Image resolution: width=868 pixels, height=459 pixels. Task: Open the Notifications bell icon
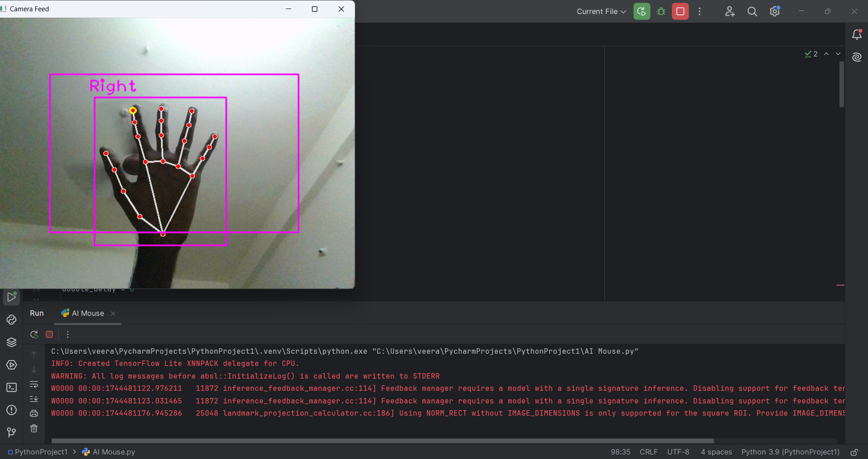point(857,34)
